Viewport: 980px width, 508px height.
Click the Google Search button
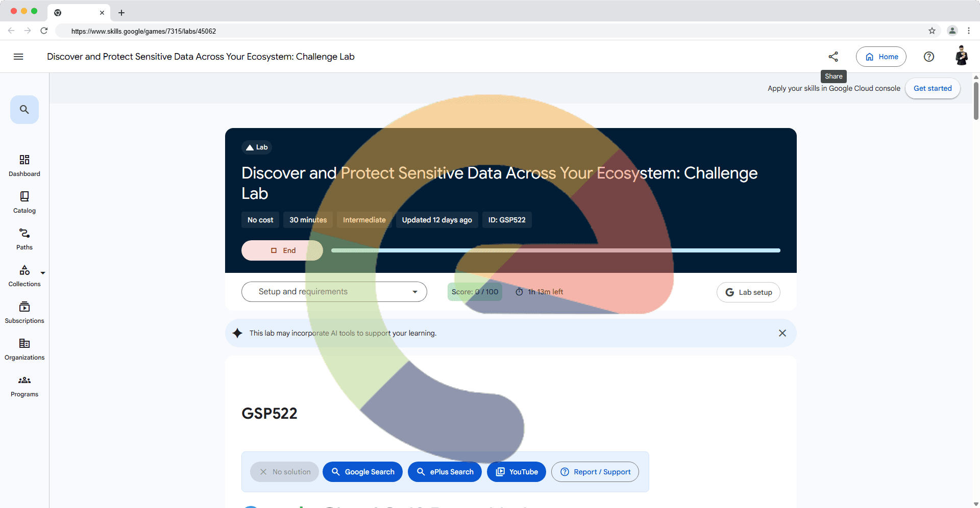click(362, 472)
